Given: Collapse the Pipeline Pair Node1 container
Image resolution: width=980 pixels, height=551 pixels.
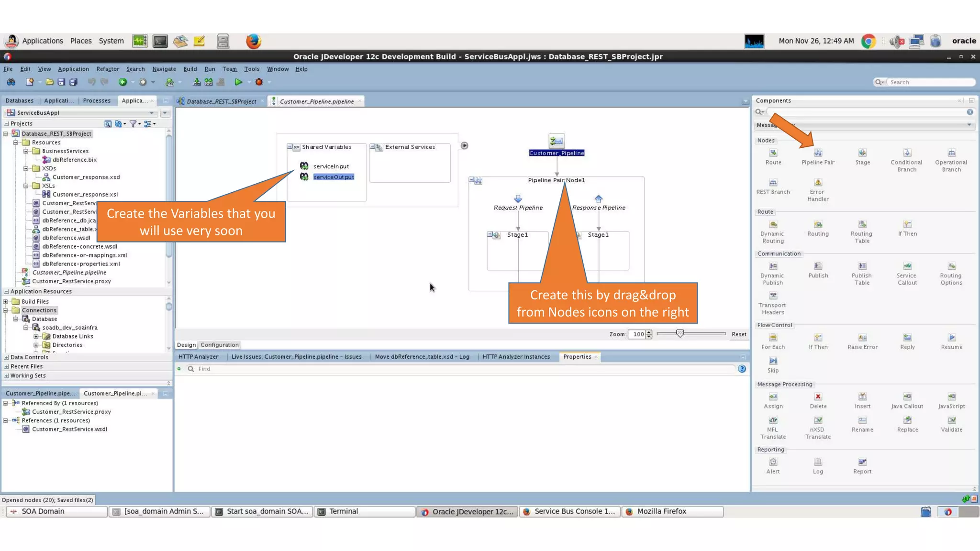Looking at the screenshot, I should pos(471,180).
